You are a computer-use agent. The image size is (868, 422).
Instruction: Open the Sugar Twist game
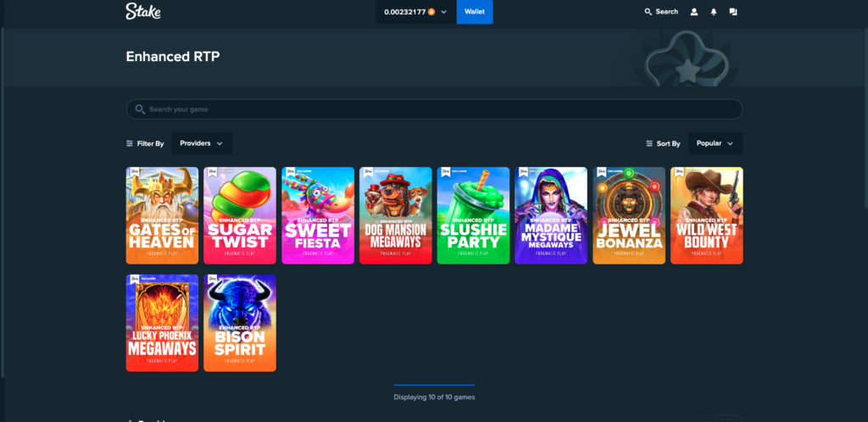[240, 216]
